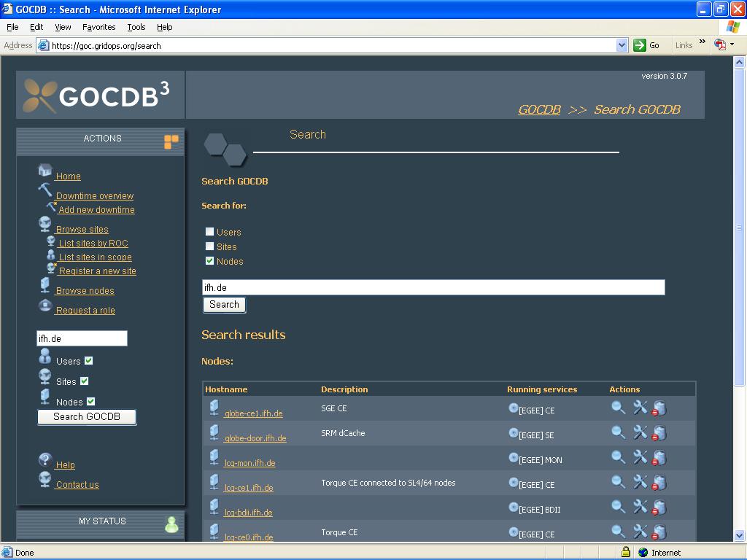Open the dropdown arrow beside the PDF icon
This screenshot has height=560, width=747.
(732, 44)
